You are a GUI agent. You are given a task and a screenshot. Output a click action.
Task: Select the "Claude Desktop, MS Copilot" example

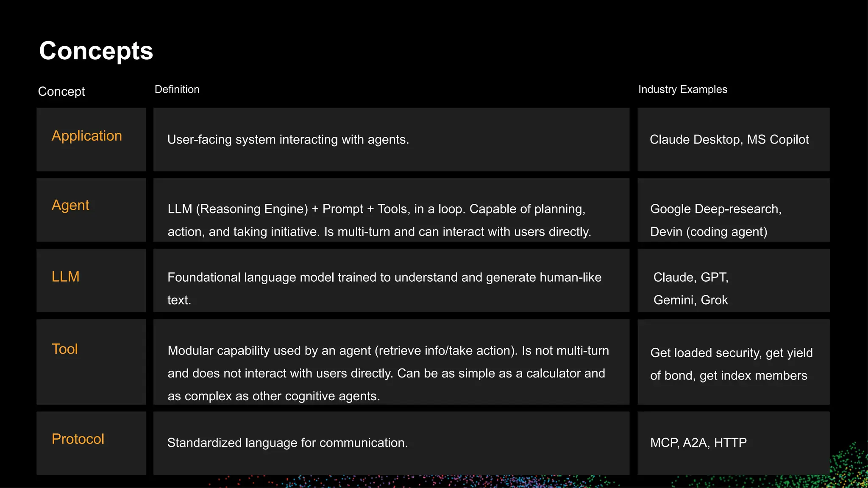[729, 139]
